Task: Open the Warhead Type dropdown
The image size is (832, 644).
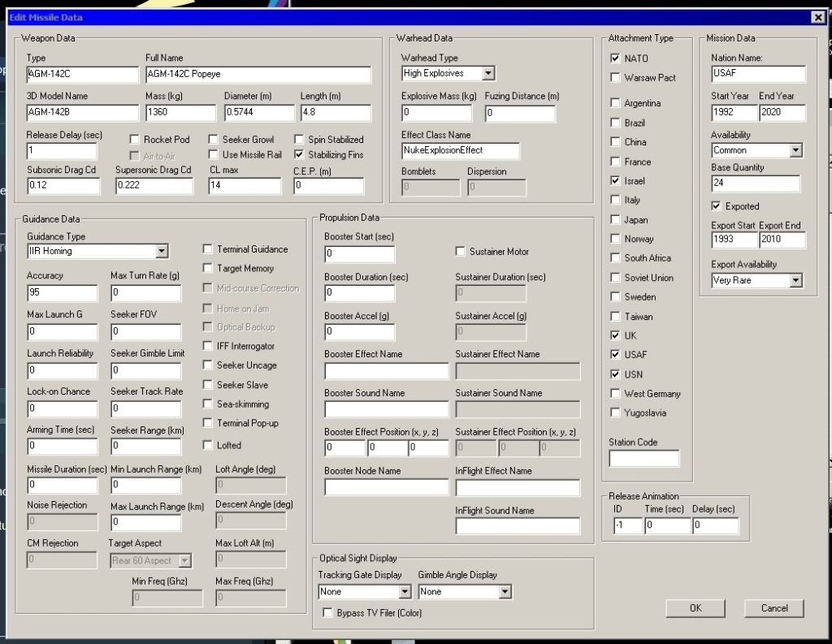Action: 488,73
